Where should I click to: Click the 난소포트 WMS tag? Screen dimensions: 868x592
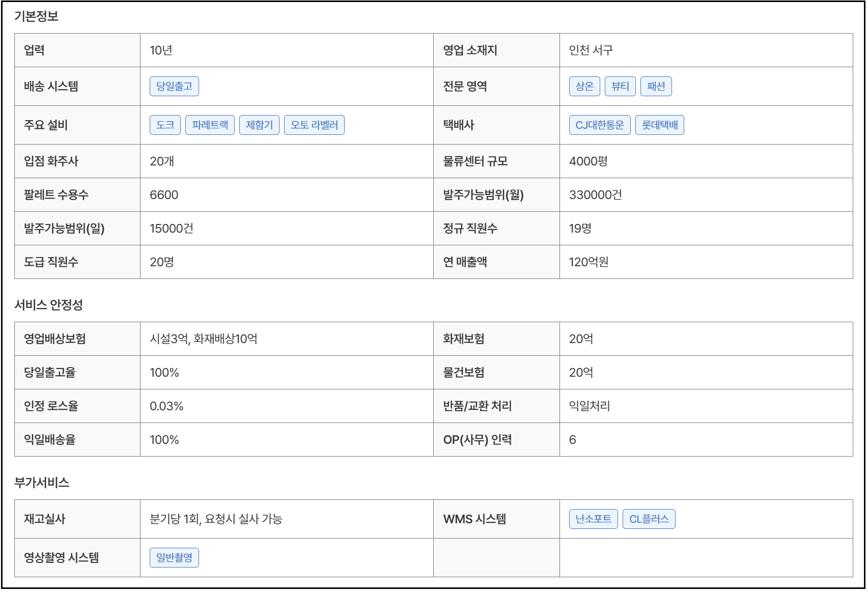(x=593, y=519)
